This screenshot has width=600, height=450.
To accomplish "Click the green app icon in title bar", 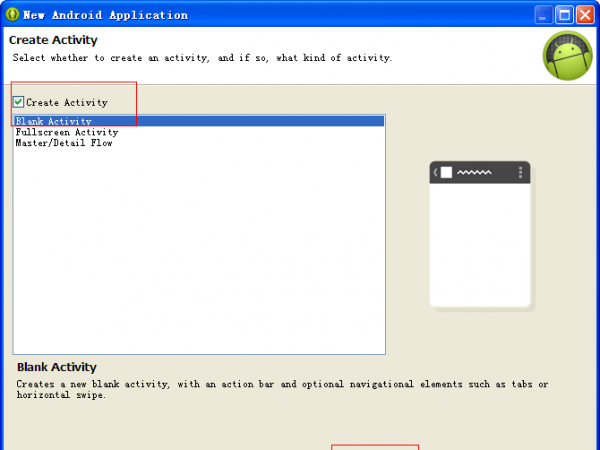I will click(x=12, y=15).
